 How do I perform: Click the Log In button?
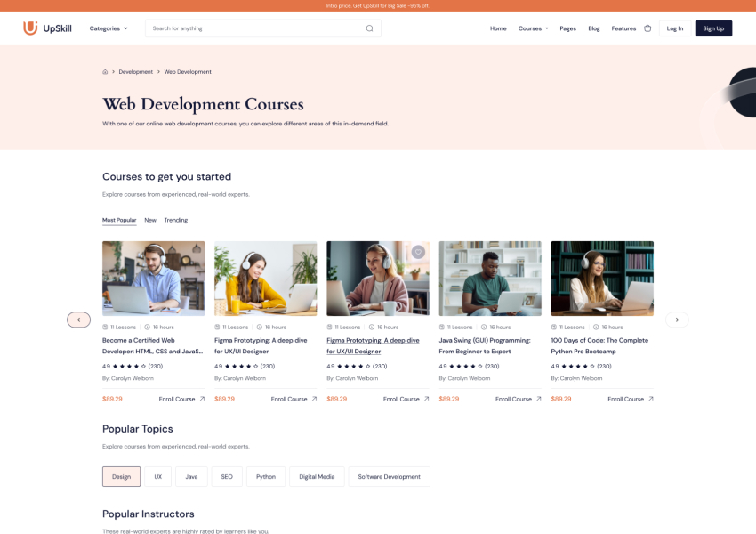tap(675, 28)
